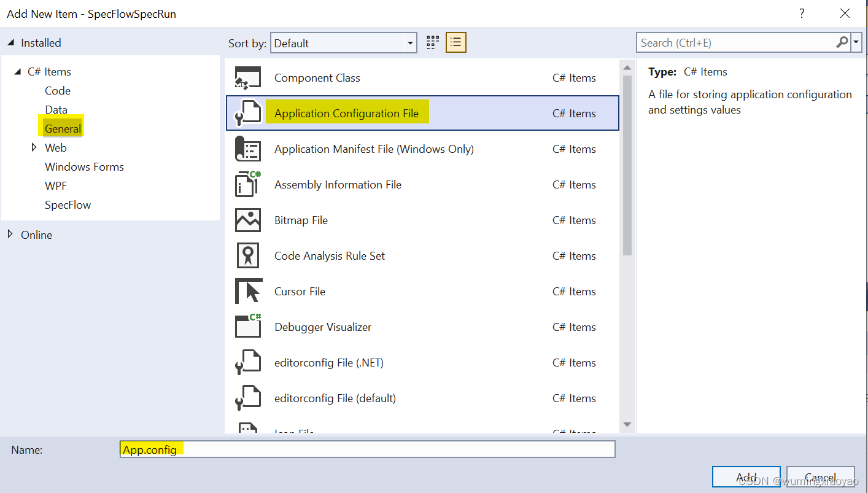Click the editorconfig File (.NET) icon
This screenshot has width=868, height=493.
click(248, 362)
